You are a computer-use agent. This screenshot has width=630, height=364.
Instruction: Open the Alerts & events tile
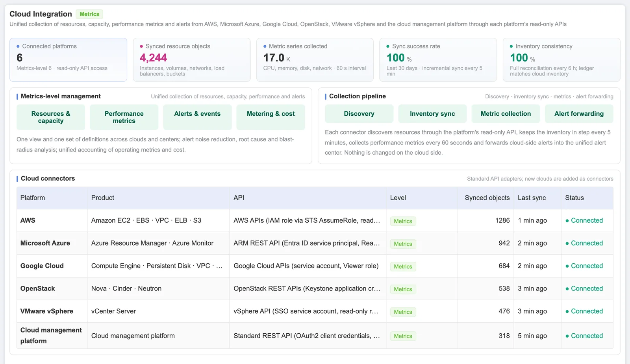[x=197, y=117]
